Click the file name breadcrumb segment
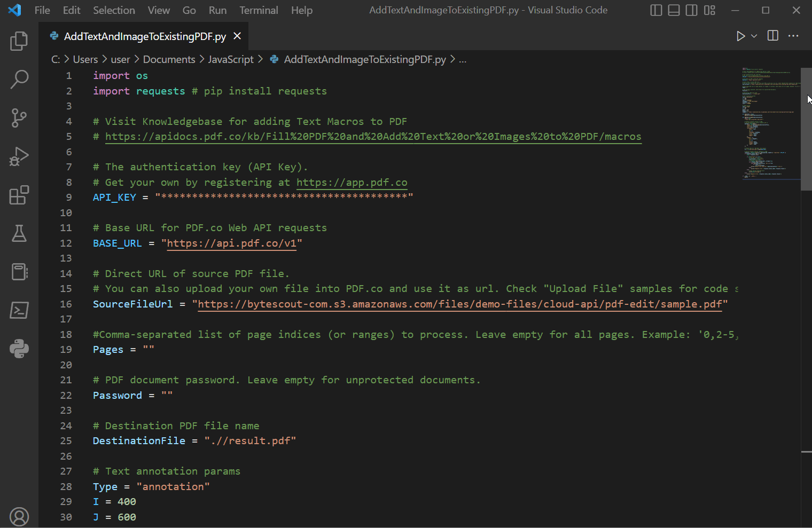The width and height of the screenshot is (812, 528). pos(364,59)
